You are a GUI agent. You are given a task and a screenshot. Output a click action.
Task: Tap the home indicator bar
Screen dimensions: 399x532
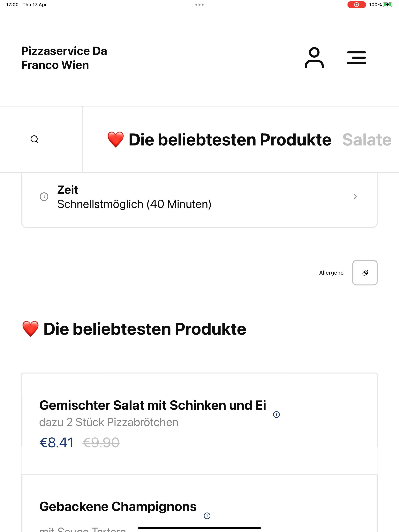pos(199,528)
